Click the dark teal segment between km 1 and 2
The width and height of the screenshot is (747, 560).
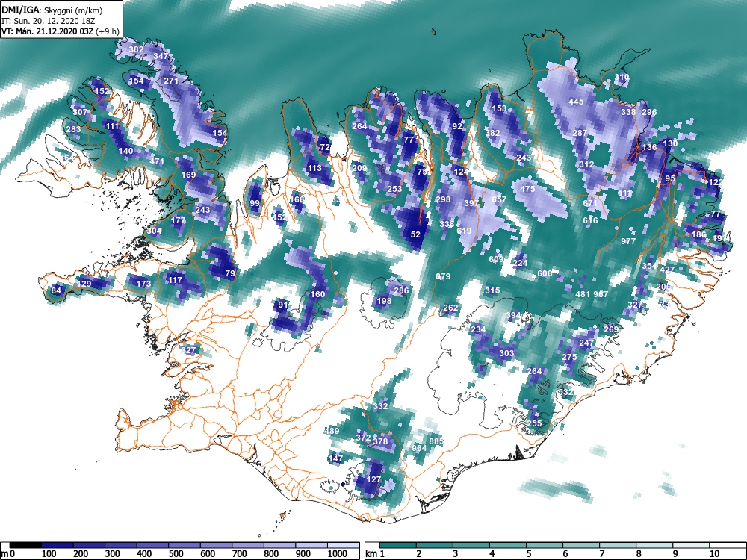point(398,545)
